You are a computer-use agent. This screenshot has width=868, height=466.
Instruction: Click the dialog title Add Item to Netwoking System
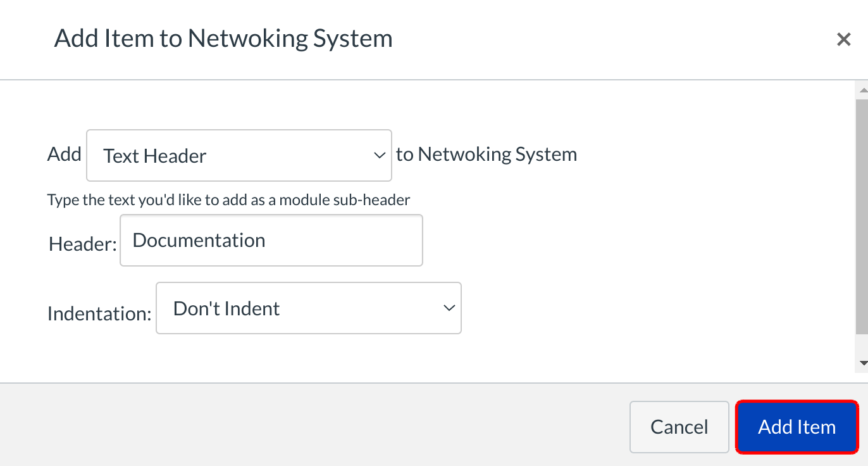click(223, 39)
